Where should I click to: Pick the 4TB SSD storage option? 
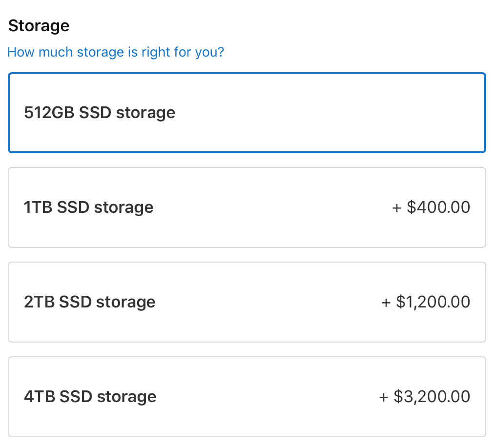click(x=247, y=396)
